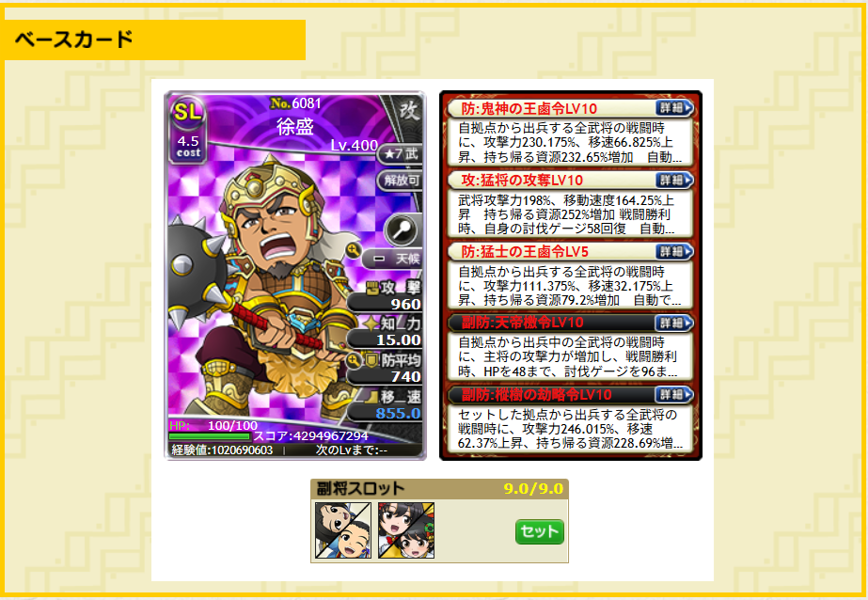Click the green HP gauge bar
This screenshot has height=600, width=868.
[210, 436]
